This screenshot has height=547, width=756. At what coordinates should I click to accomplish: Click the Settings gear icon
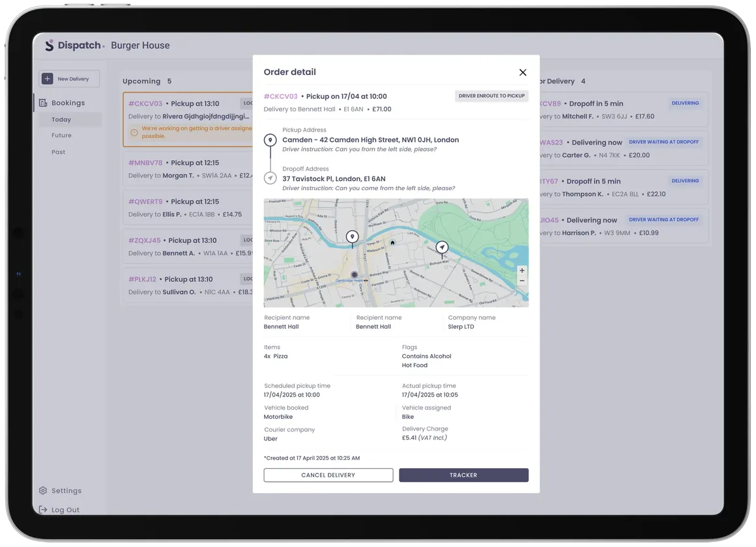pos(43,490)
